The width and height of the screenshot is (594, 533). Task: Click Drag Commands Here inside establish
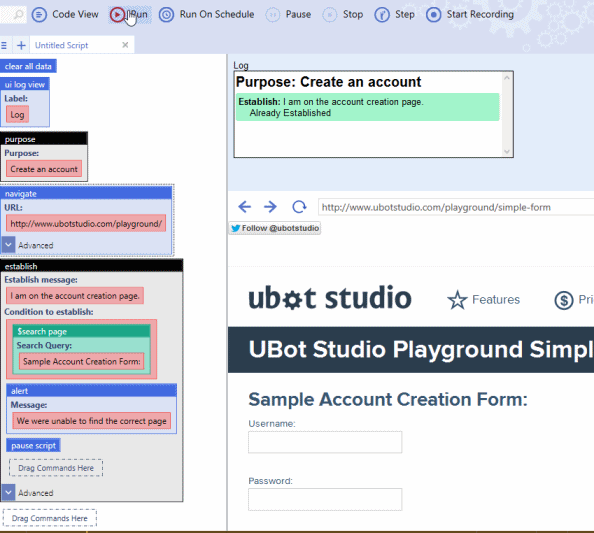click(56, 468)
